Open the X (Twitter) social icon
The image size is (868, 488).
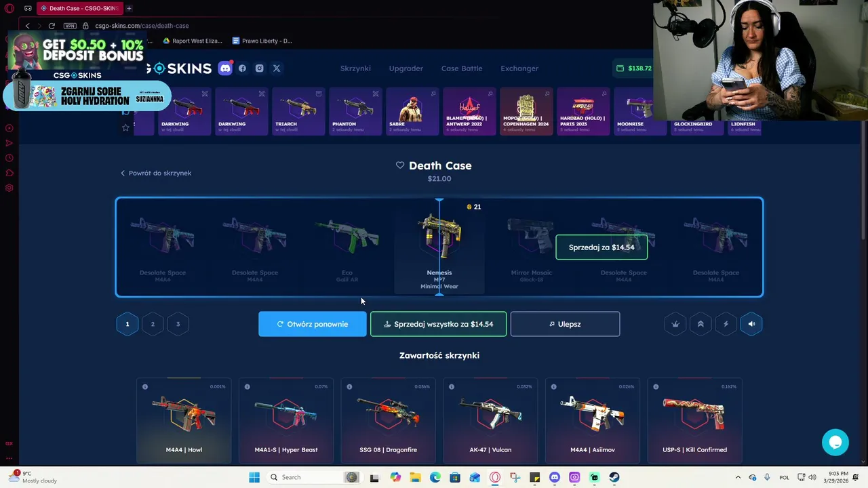coord(277,68)
